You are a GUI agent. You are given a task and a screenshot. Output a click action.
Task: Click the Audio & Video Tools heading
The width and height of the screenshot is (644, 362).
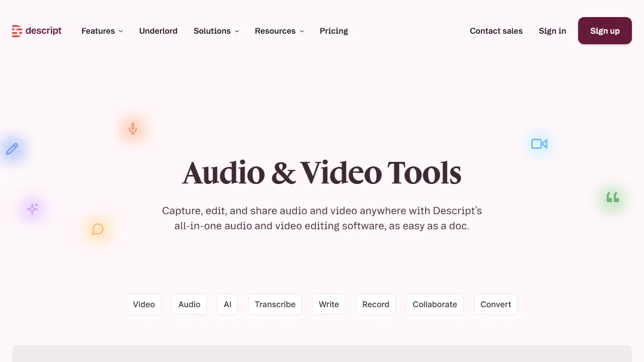coord(322,172)
